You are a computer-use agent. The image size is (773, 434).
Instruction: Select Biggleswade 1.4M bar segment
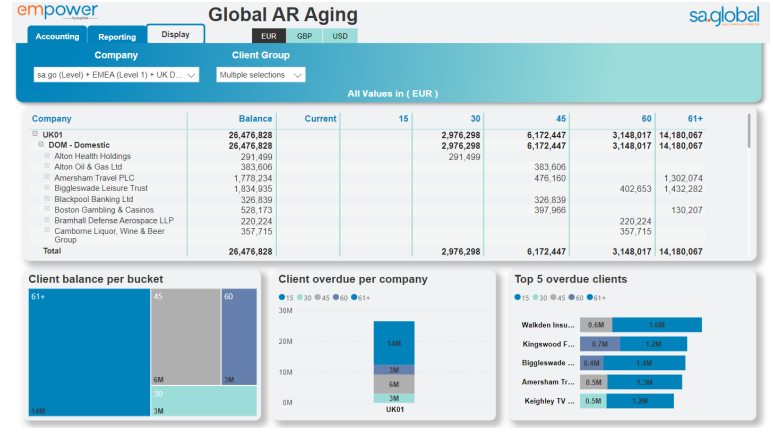click(x=644, y=363)
